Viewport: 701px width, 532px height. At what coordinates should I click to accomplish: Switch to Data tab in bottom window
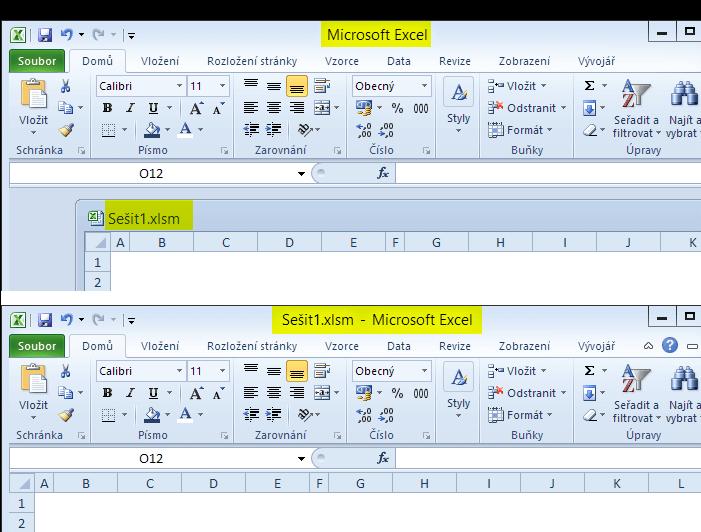[x=398, y=346]
